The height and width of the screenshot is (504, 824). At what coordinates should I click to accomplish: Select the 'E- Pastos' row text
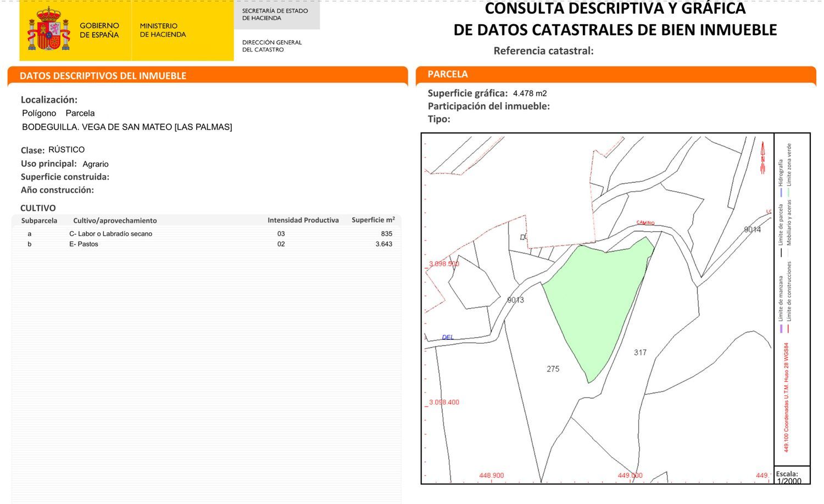[x=83, y=244]
